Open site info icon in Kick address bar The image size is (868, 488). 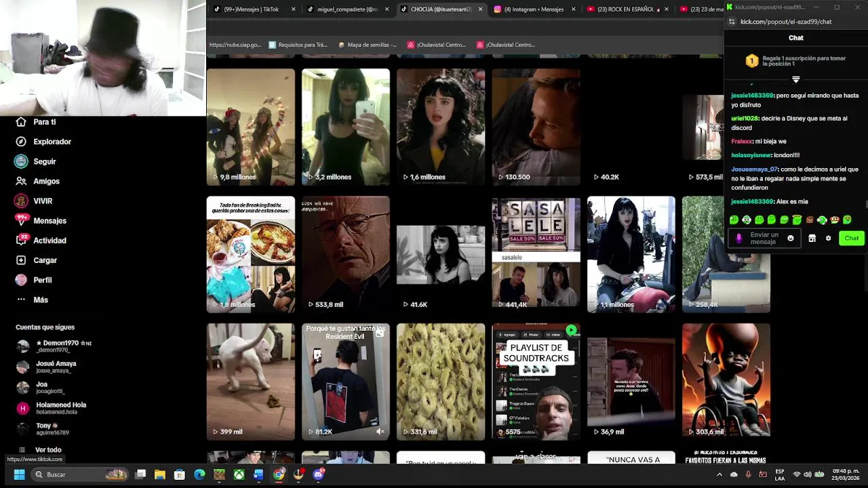[732, 22]
